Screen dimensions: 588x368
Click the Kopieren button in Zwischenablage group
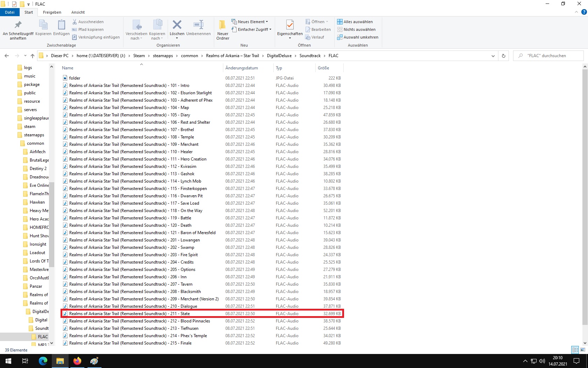point(43,28)
